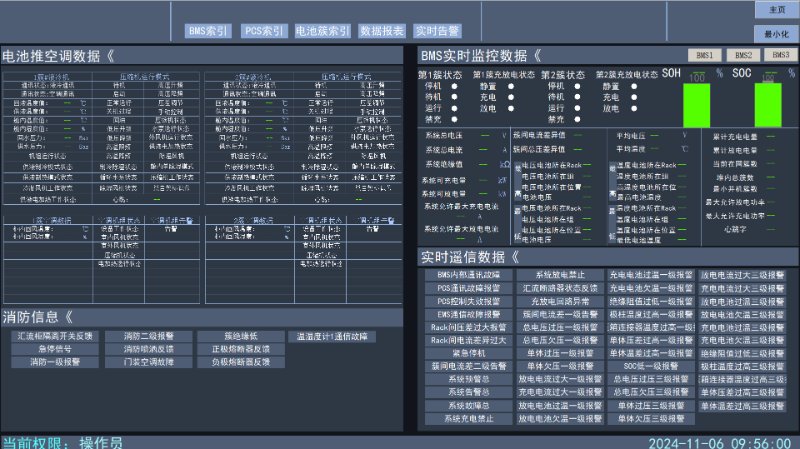
Task: Collapse the 消防信息 section chevron
Action: coord(82,317)
